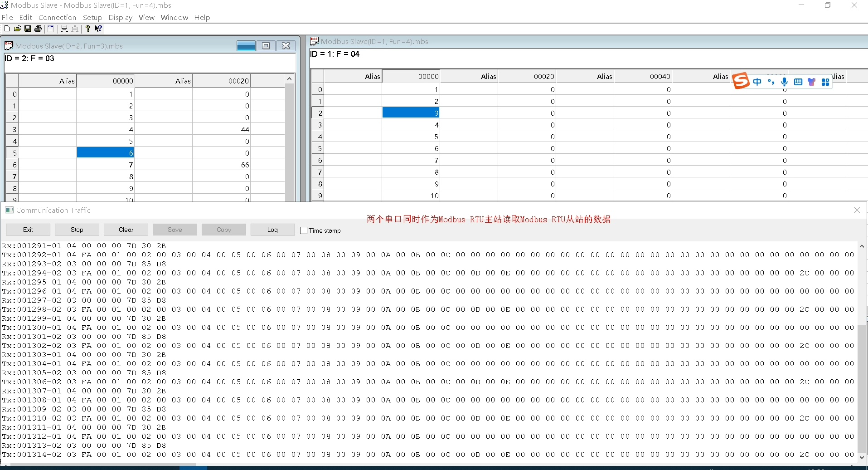Click the traffic log line Rx:001291-01
868x470 pixels.
(x=84, y=246)
